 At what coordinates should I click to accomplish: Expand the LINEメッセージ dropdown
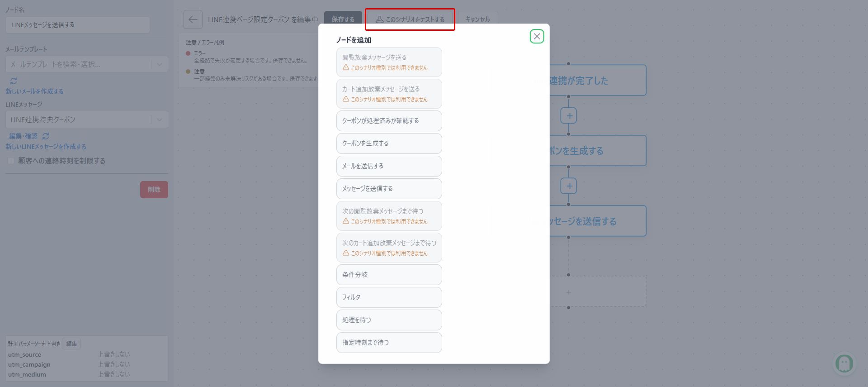click(x=87, y=119)
